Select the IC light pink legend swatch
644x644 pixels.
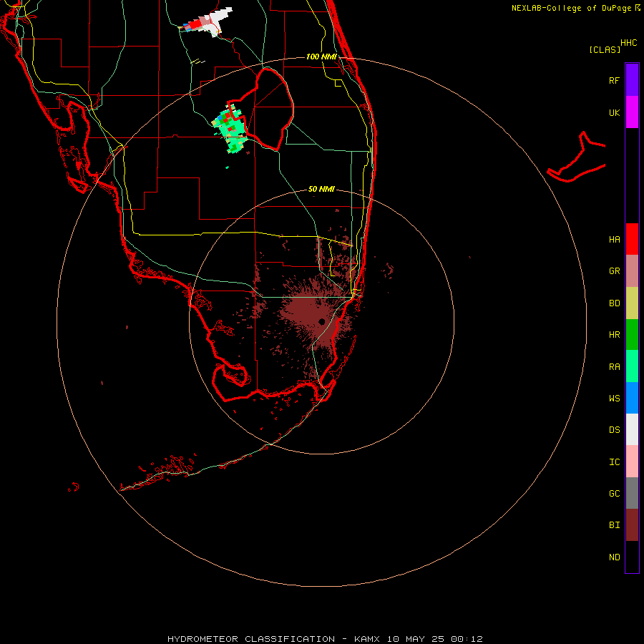(x=632, y=462)
